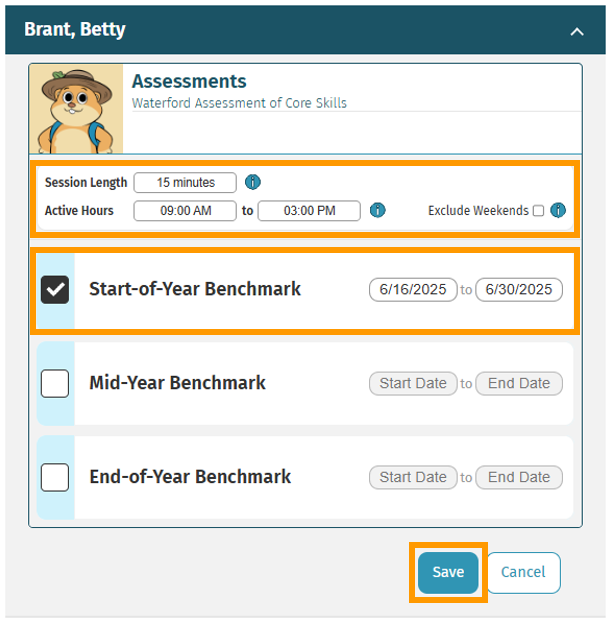612x621 pixels.
Task: Click the Save button
Action: (448, 572)
